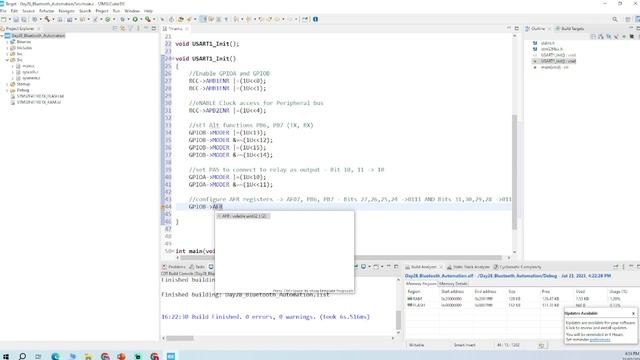The image size is (640, 360).
Task: Open the File menu
Action: 3,11
